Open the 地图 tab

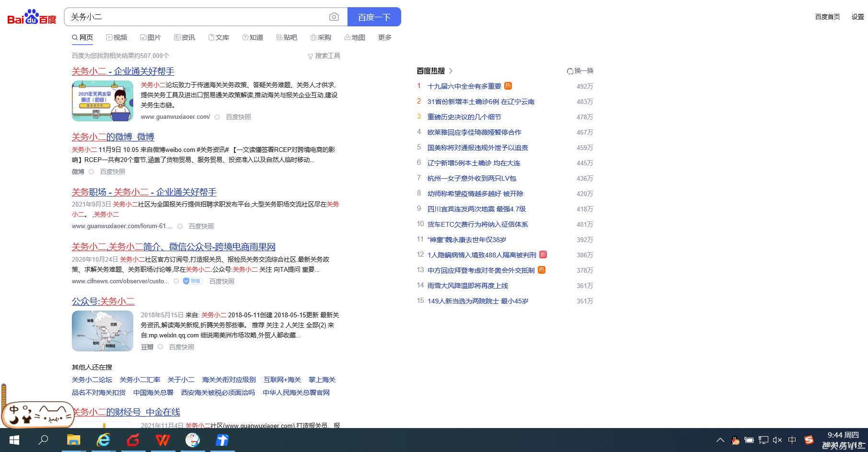pyautogui.click(x=355, y=37)
